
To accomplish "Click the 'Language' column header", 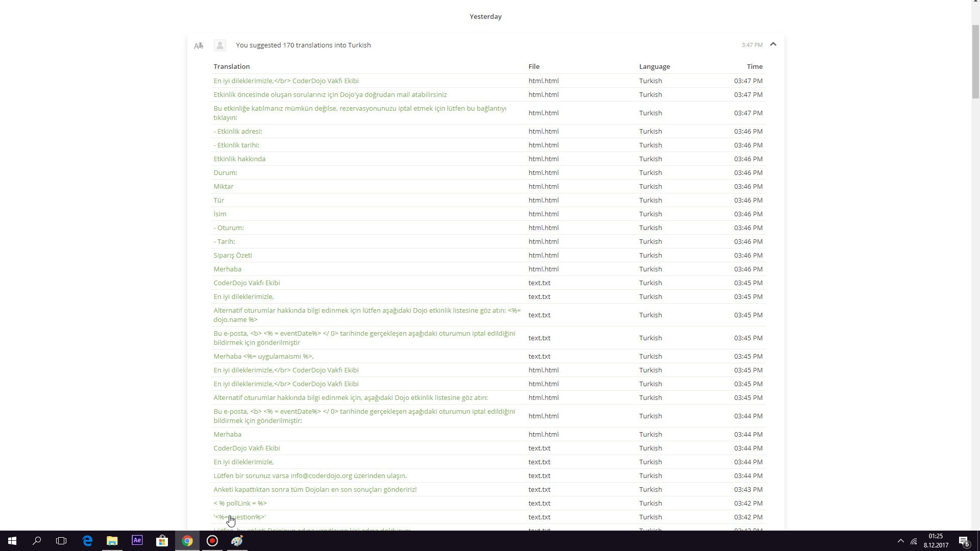I will tap(654, 67).
